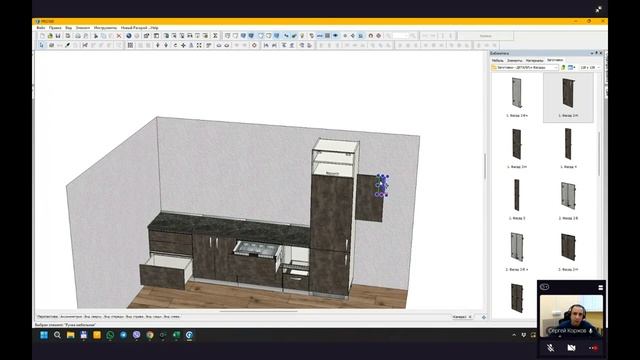Image resolution: width=640 pixels, height=360 pixels.
Task: Open the Библиотека panel options arrow
Action: pyautogui.click(x=592, y=53)
